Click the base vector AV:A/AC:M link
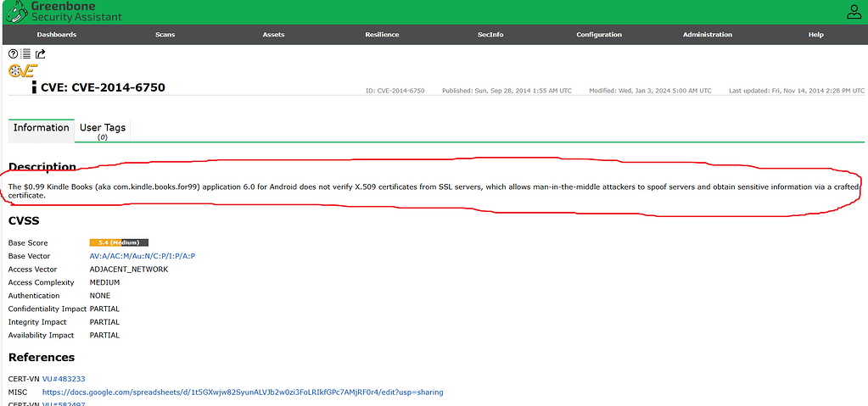 pyautogui.click(x=143, y=256)
